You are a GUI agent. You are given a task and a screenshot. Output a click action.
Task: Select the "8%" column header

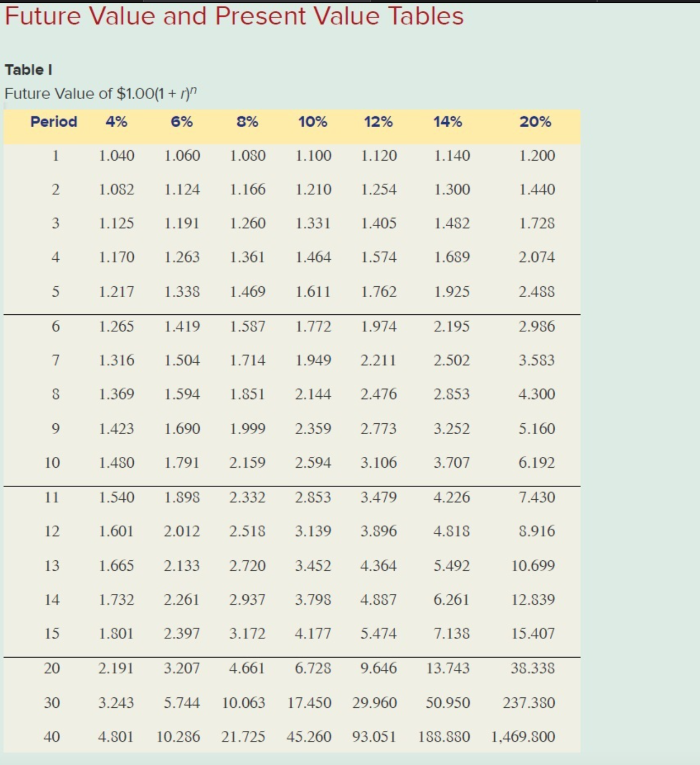point(247,122)
